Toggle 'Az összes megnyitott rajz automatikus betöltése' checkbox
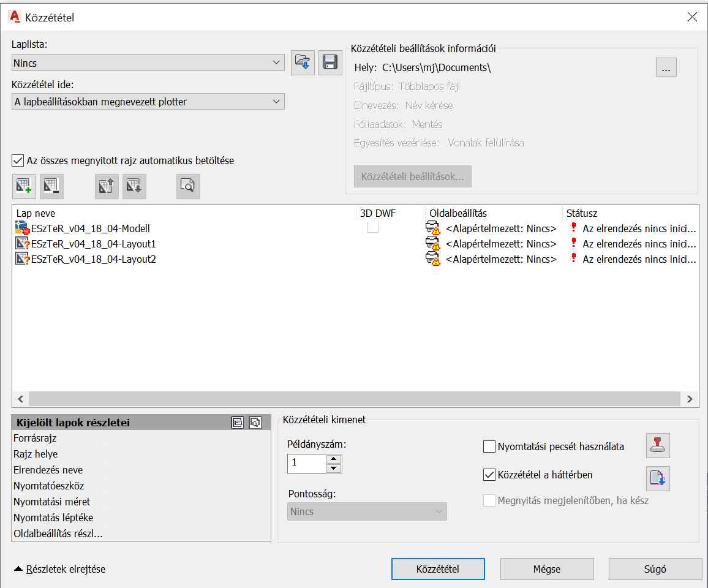Screen dimensions: 708x588 18,160
